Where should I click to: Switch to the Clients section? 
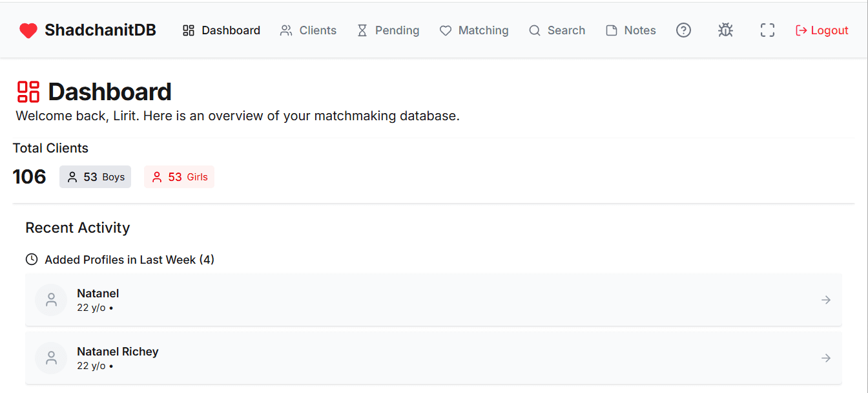click(308, 30)
